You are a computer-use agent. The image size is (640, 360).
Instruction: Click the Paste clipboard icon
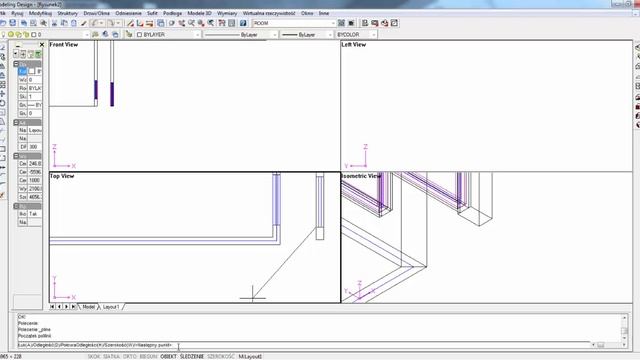74,23
